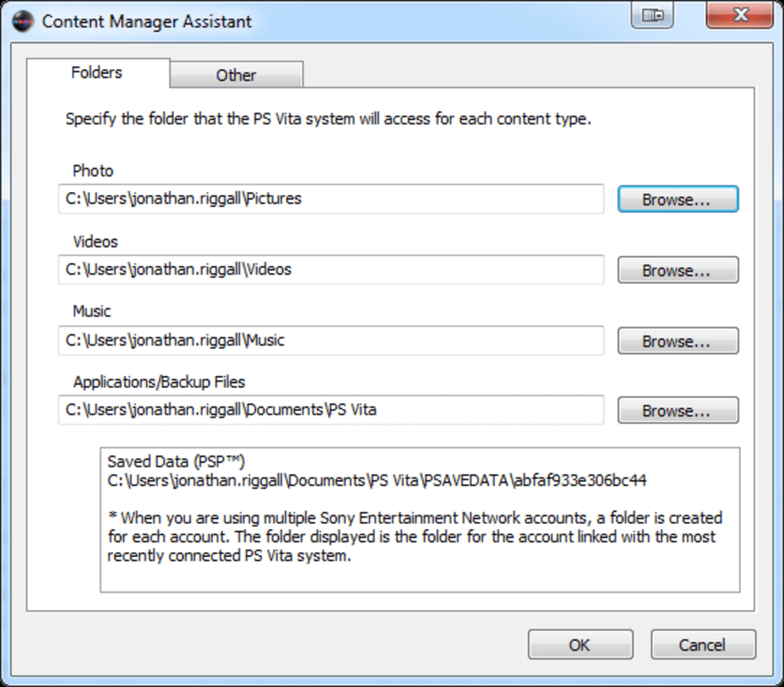This screenshot has width=784, height=687.
Task: Confirm settings with the OK button
Action: [580, 645]
